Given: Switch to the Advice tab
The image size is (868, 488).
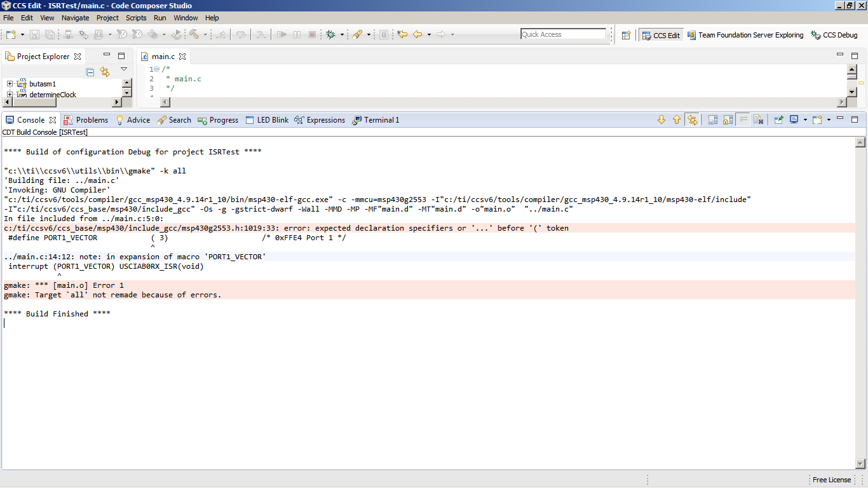Looking at the screenshot, I should (x=133, y=119).
